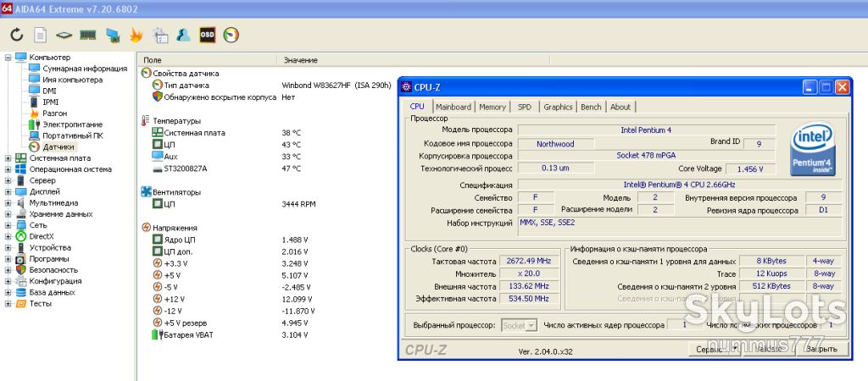This screenshot has height=381, width=868.
Task: Click the Сервис button in CPU-Z
Action: click(715, 349)
